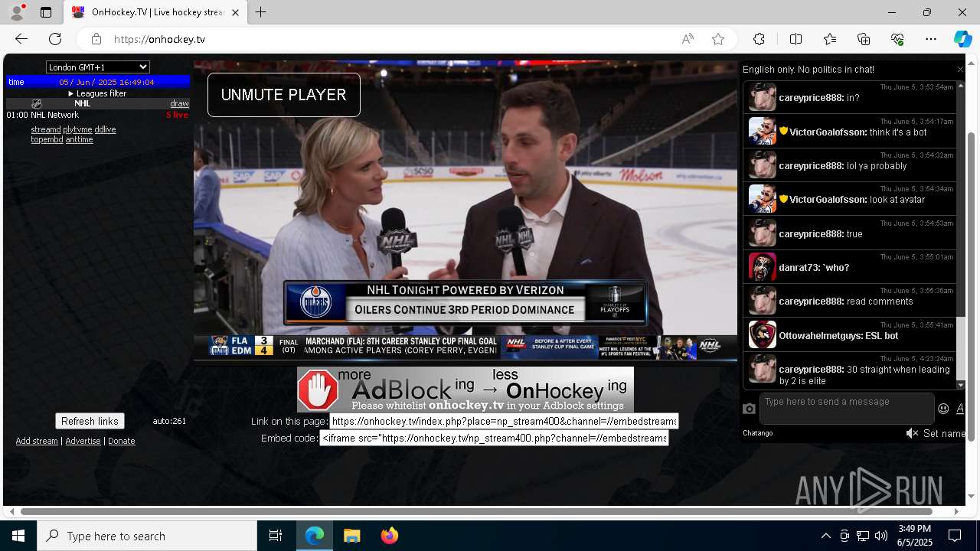The width and height of the screenshot is (980, 551).
Task: Open File Explorer from taskbar
Action: click(351, 536)
